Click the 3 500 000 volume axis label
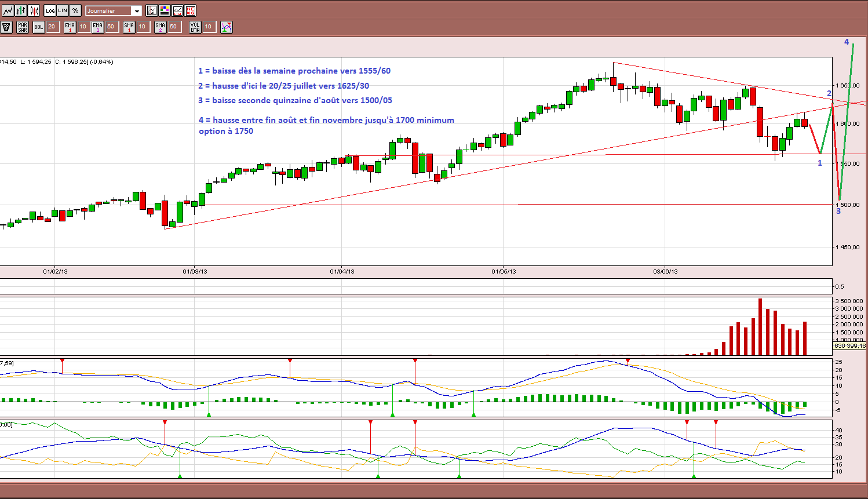Screen dimensions: 868x499 (849, 301)
